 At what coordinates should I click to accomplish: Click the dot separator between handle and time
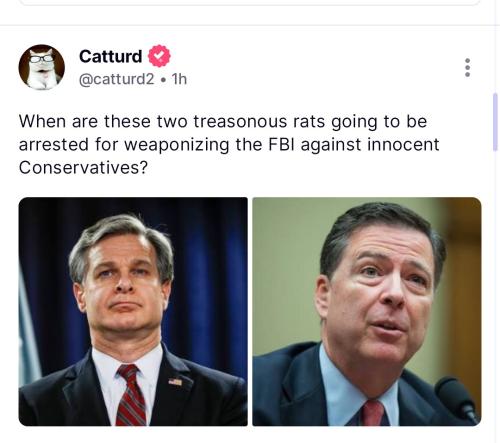point(163,80)
